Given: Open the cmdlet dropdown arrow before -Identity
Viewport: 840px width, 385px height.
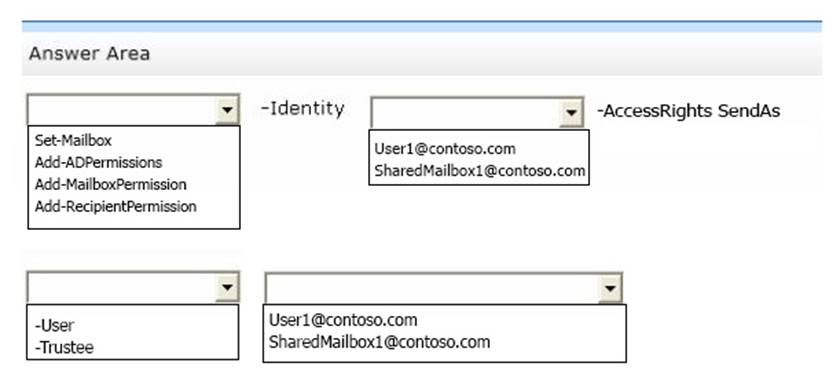Looking at the screenshot, I should tap(227, 110).
